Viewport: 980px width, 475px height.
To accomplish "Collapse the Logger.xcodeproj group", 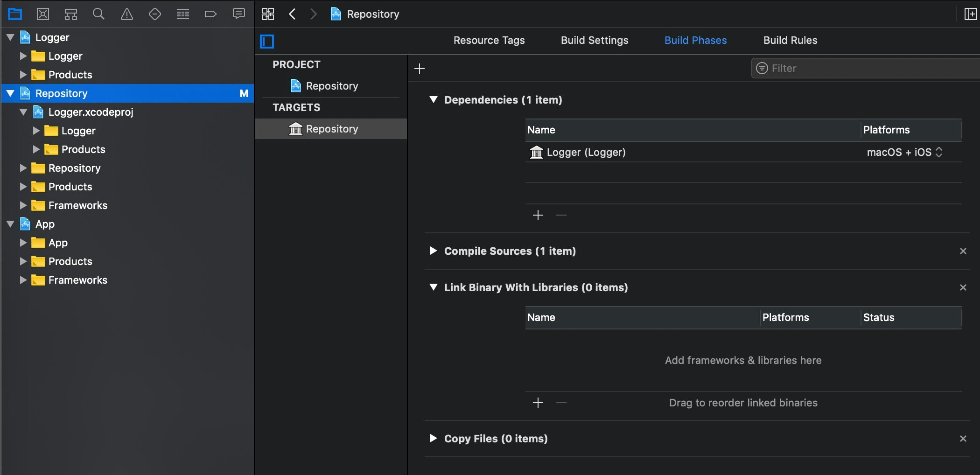I will 23,112.
